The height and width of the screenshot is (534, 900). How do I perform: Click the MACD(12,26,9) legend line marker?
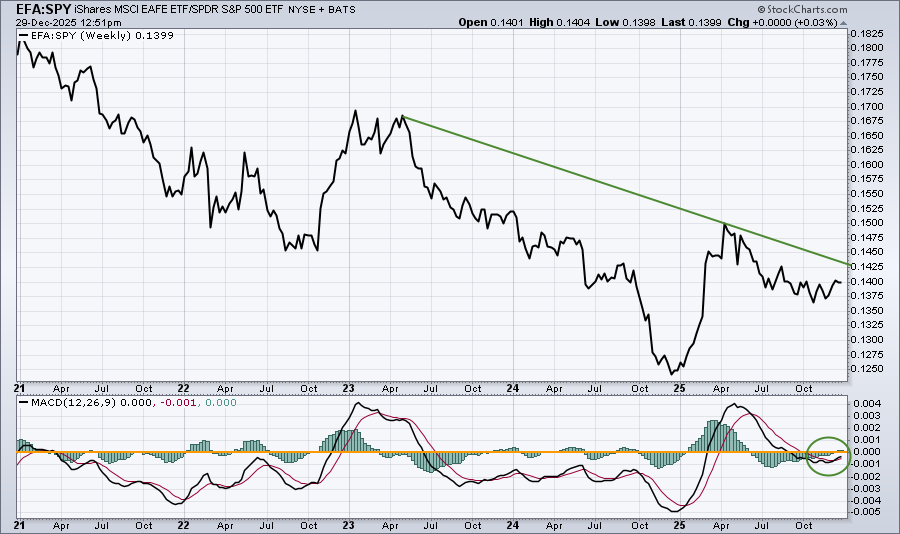pyautogui.click(x=24, y=403)
